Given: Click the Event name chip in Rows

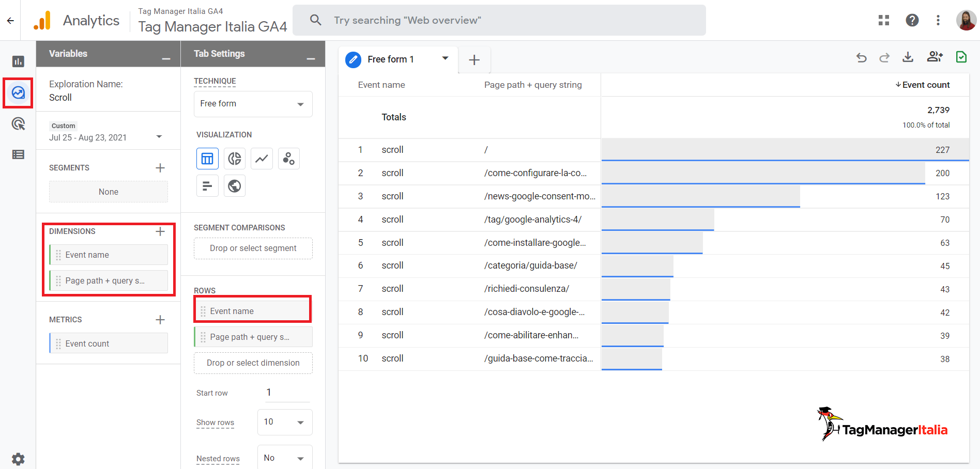Looking at the screenshot, I should [x=253, y=311].
